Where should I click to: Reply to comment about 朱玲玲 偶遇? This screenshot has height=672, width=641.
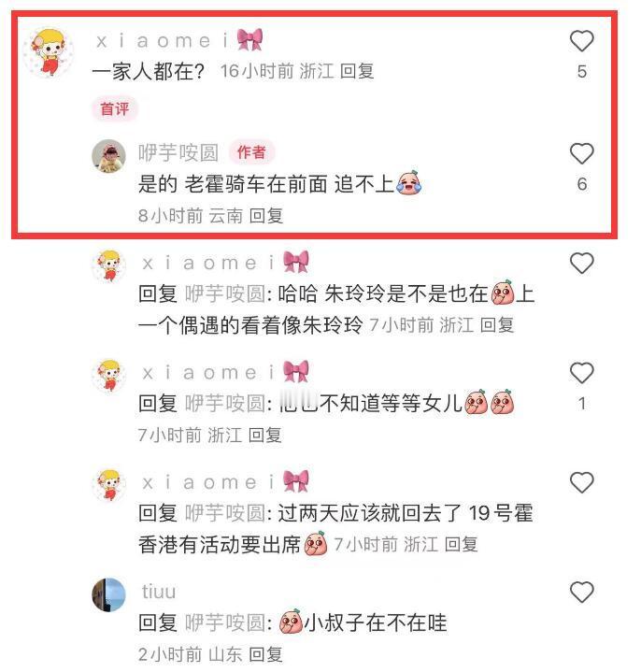click(496, 325)
